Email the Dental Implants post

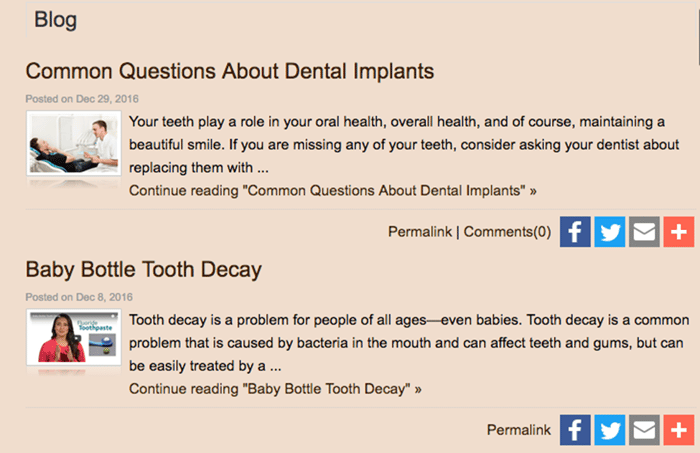(x=644, y=232)
